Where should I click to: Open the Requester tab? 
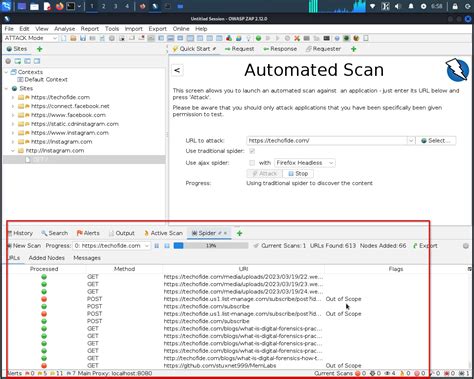tap(323, 49)
